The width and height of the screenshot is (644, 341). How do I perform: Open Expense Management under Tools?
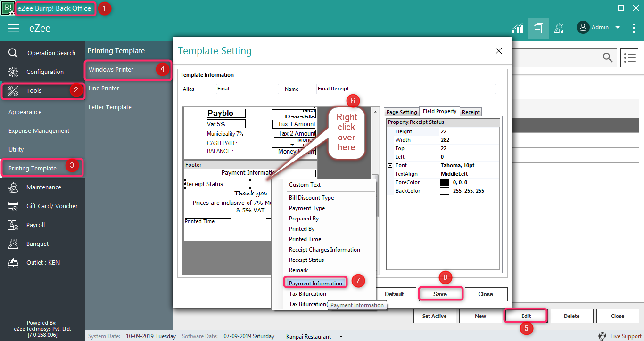click(39, 131)
